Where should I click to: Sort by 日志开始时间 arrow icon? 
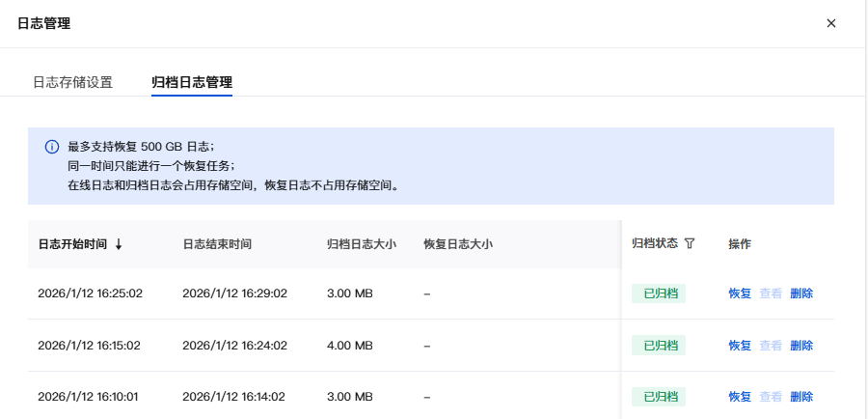click(119, 244)
